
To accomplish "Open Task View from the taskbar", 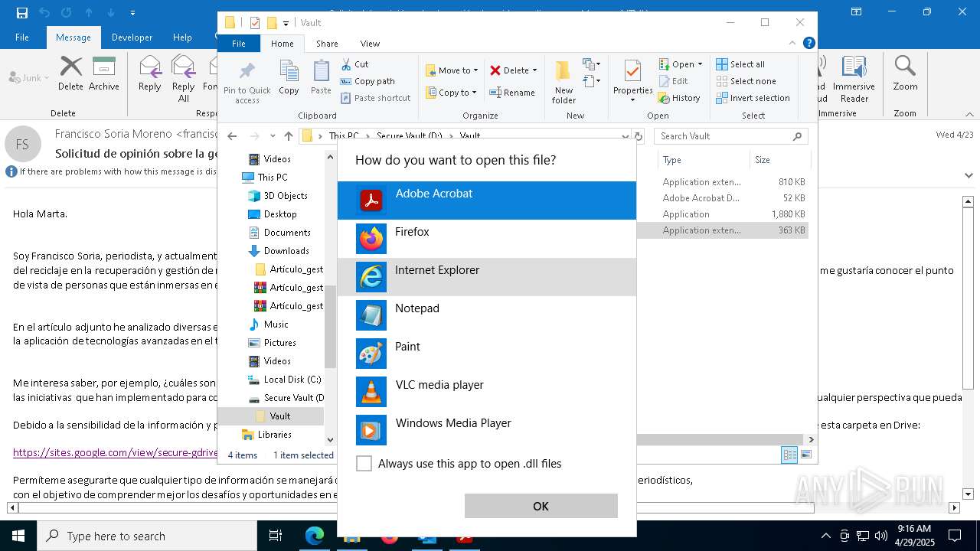I will [x=276, y=536].
